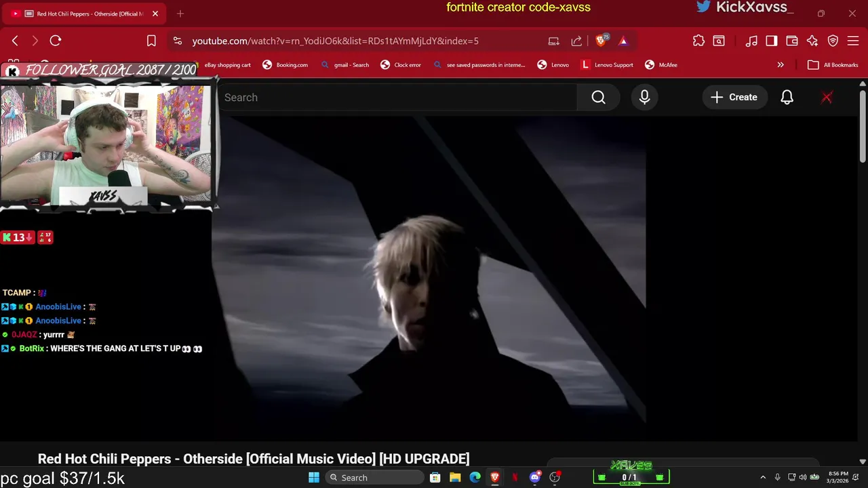Open the Extensions puzzle icon

click(698, 41)
